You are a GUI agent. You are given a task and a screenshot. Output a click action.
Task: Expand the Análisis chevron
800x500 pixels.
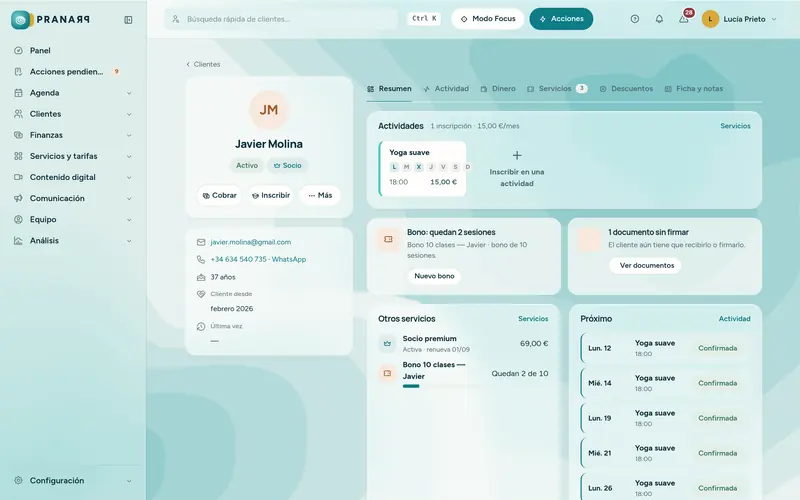129,241
